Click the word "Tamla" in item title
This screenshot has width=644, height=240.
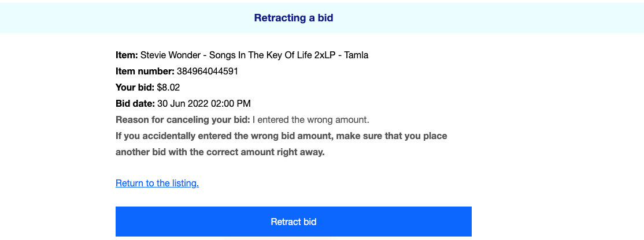(x=356, y=55)
